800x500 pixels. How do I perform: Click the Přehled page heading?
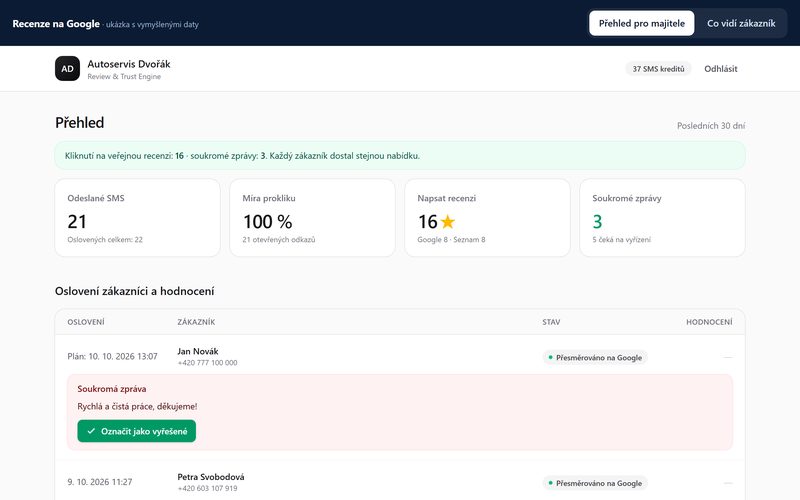pyautogui.click(x=80, y=122)
